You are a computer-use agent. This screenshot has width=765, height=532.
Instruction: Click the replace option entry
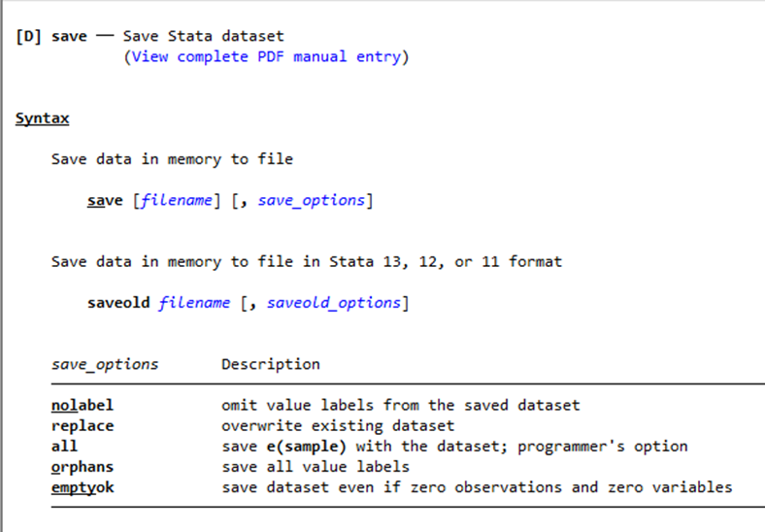point(82,425)
